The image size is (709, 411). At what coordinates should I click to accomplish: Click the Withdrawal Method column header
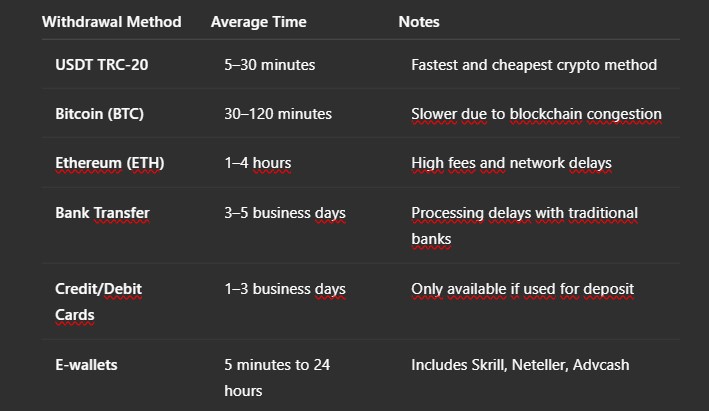(x=112, y=22)
